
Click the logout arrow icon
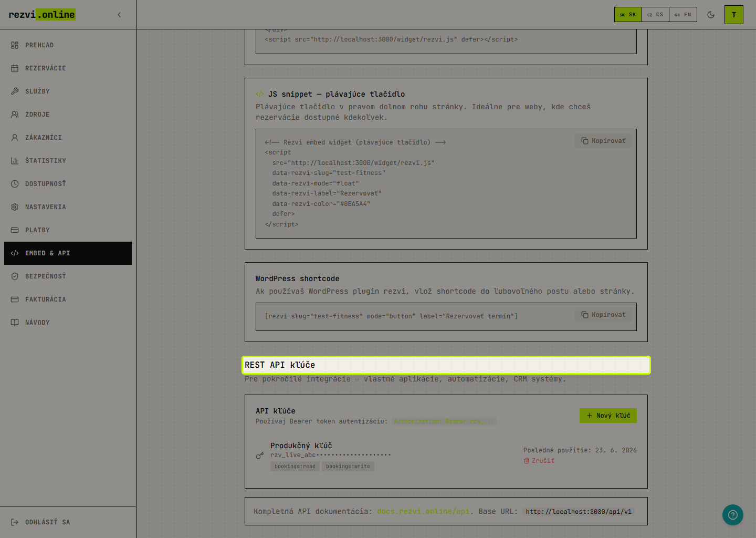click(15, 522)
